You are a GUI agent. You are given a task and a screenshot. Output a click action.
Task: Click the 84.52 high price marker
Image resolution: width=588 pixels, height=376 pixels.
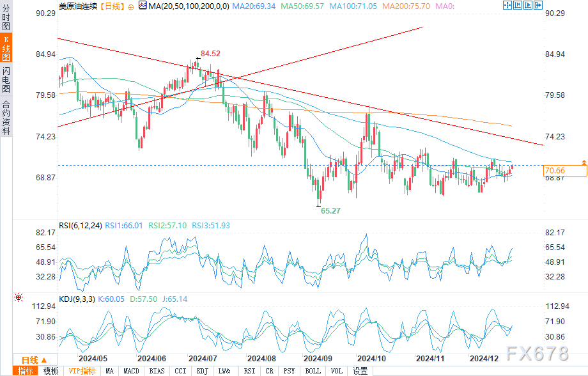tap(210, 54)
